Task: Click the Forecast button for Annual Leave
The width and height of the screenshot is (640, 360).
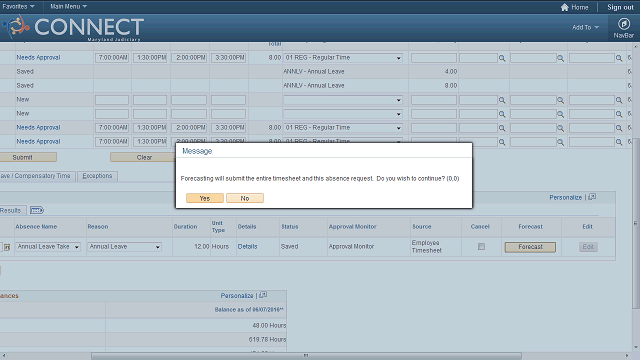Action: tap(530, 247)
